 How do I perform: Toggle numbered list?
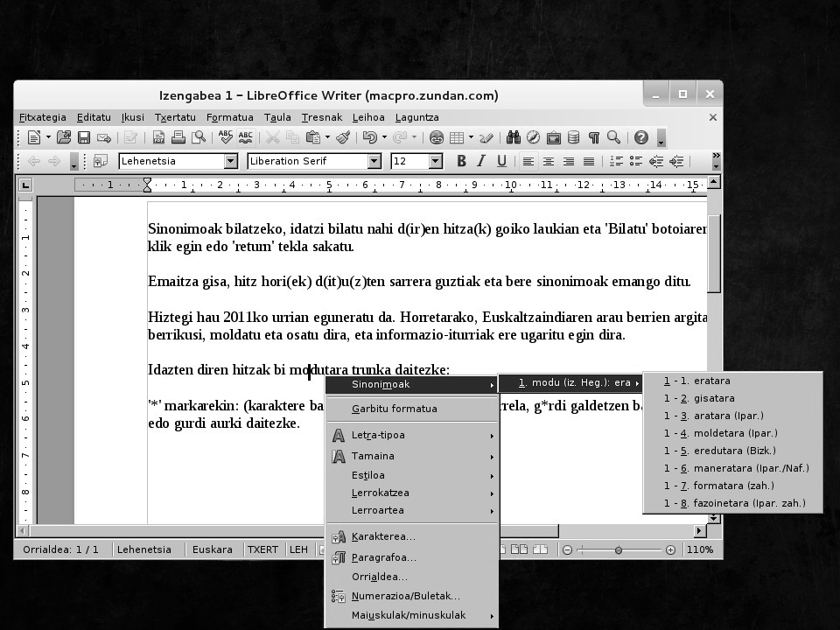(x=616, y=161)
